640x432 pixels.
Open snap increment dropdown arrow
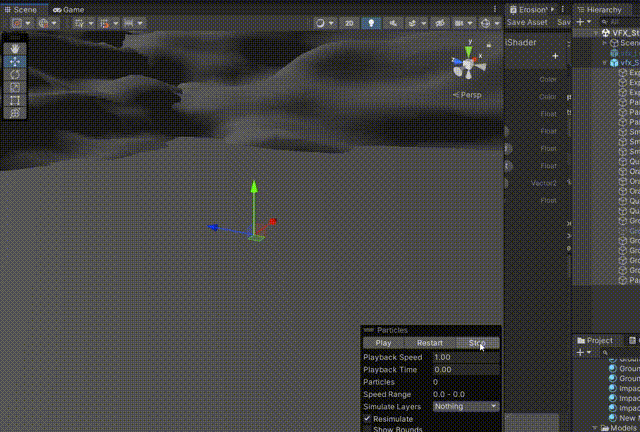point(140,23)
